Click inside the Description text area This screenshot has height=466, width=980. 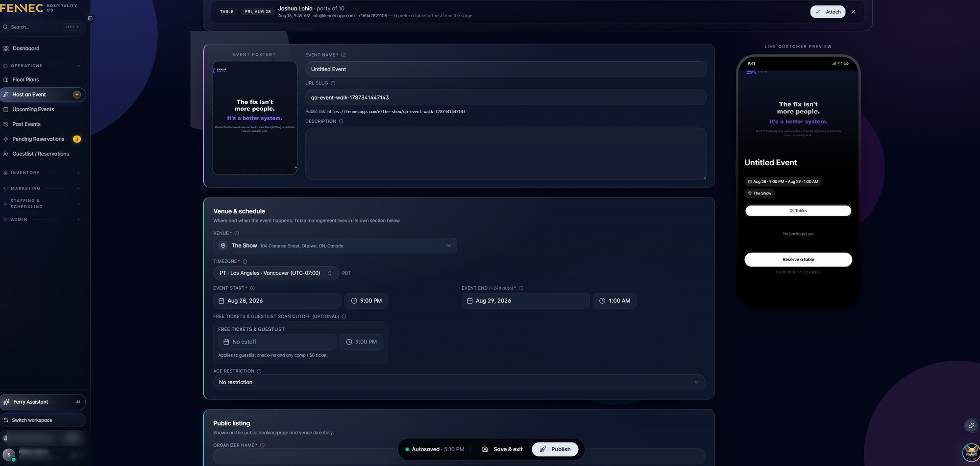[506, 154]
